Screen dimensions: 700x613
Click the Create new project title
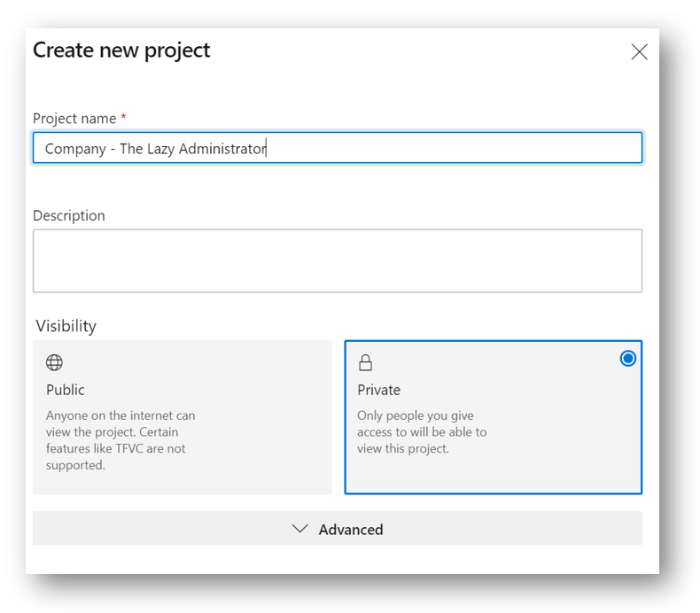tap(121, 50)
